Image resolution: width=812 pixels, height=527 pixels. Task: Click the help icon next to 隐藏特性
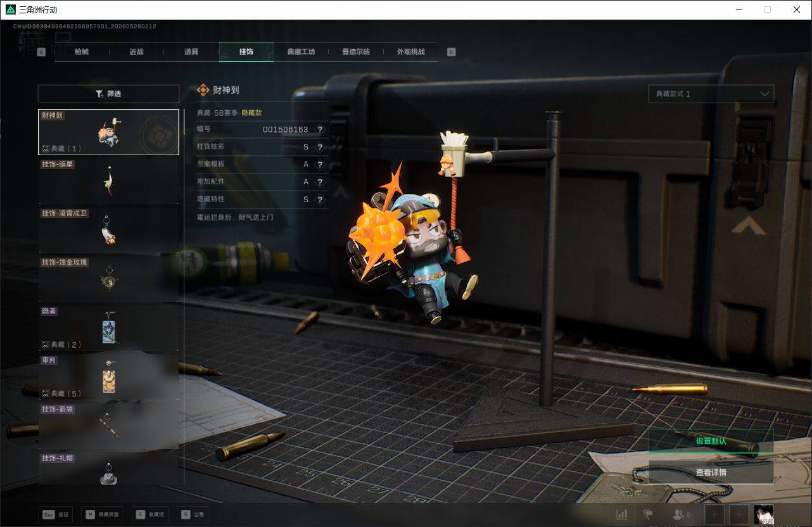320,200
